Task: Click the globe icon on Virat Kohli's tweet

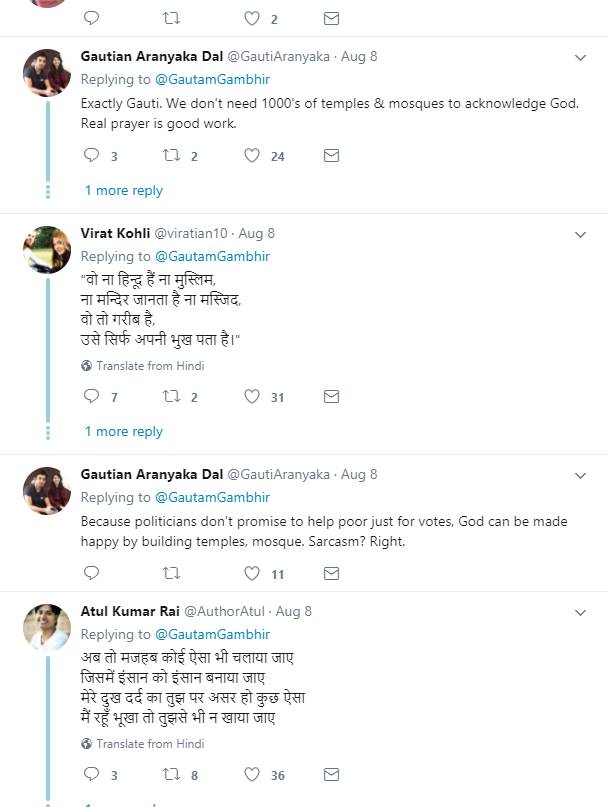Action: 86,366
